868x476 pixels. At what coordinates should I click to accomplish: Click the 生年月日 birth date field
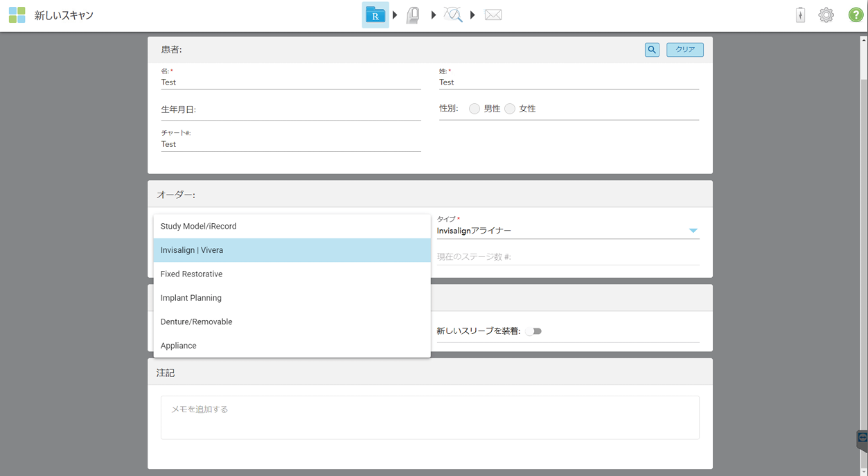(291, 110)
